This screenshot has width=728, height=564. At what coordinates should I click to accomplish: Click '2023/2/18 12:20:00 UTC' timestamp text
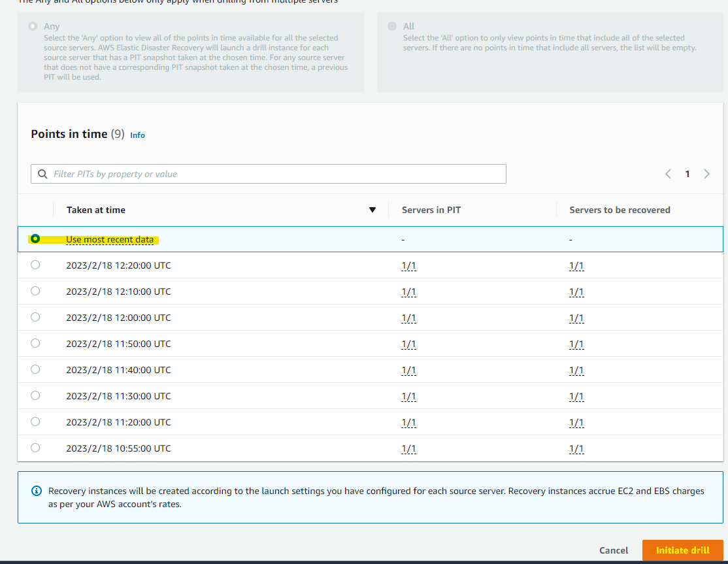118,265
